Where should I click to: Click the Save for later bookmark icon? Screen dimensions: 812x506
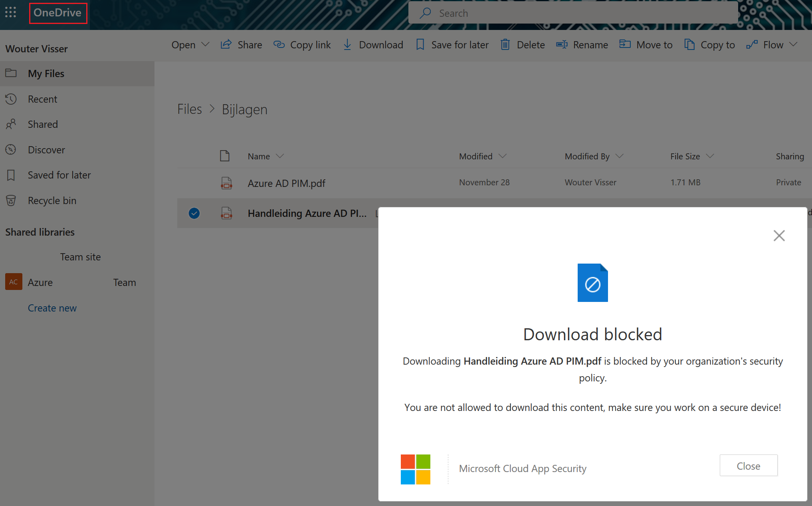click(x=420, y=44)
